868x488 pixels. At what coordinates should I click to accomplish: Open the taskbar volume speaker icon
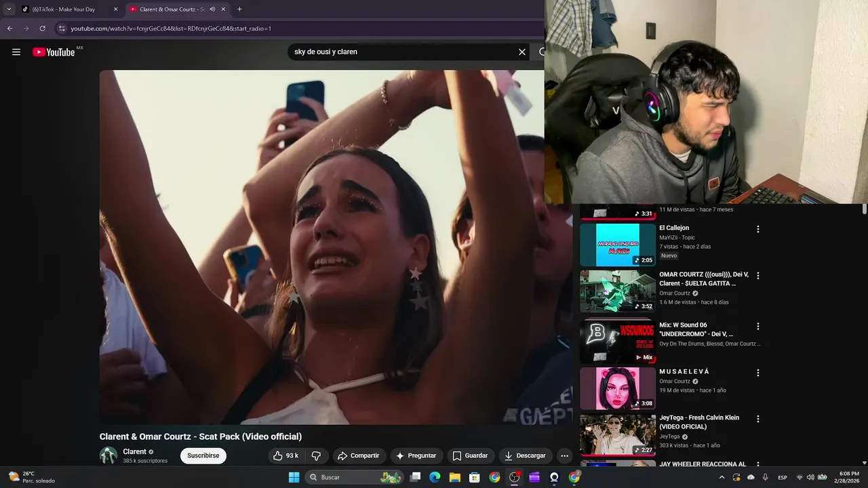(x=811, y=477)
